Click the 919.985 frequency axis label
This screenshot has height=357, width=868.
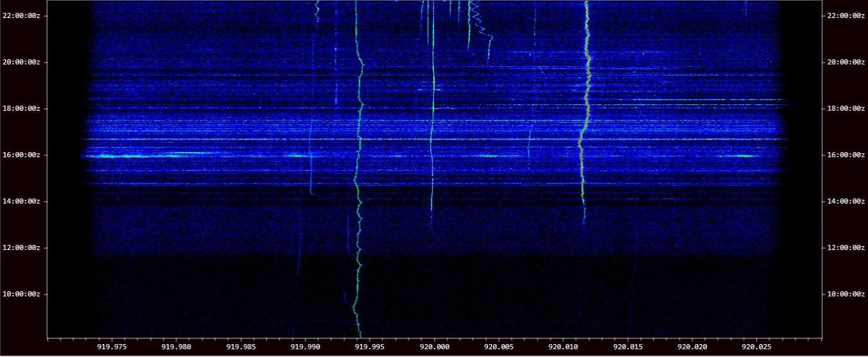click(x=241, y=346)
